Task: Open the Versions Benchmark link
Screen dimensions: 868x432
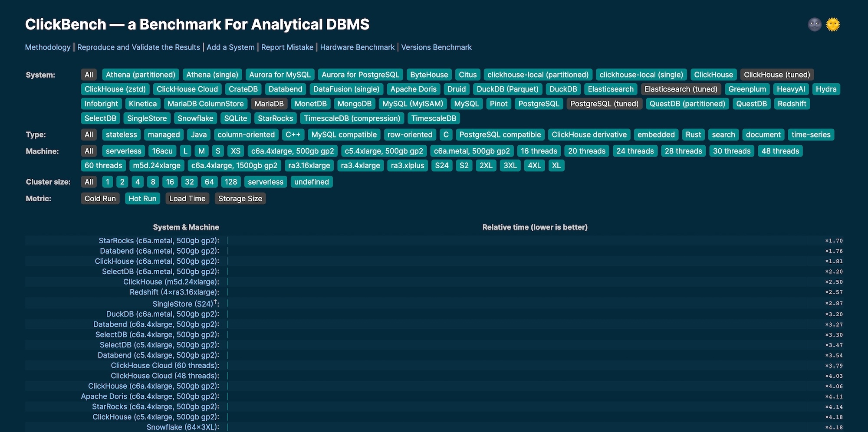Action: click(436, 47)
